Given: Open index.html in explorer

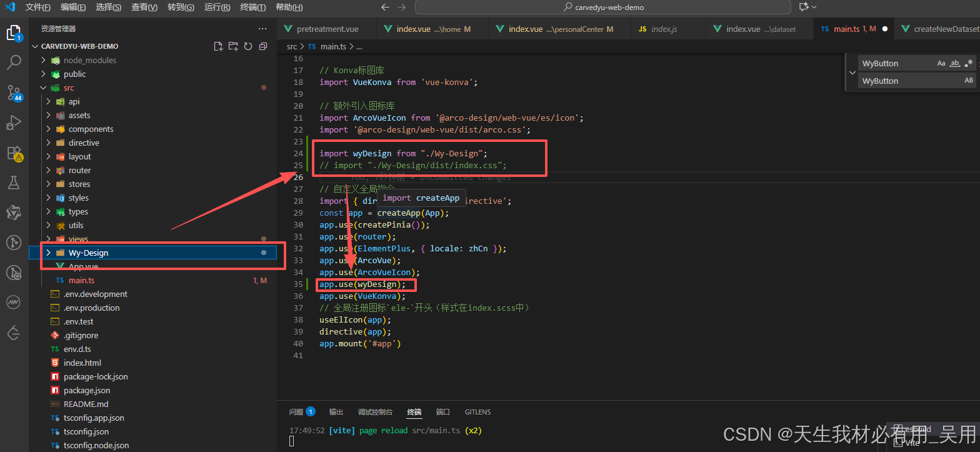Looking at the screenshot, I should (82, 363).
